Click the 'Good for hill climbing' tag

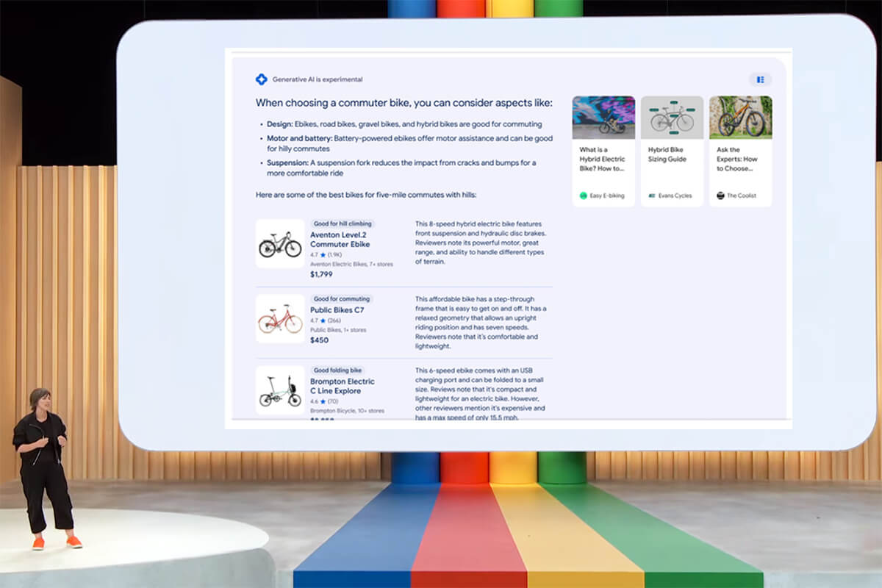tap(343, 223)
